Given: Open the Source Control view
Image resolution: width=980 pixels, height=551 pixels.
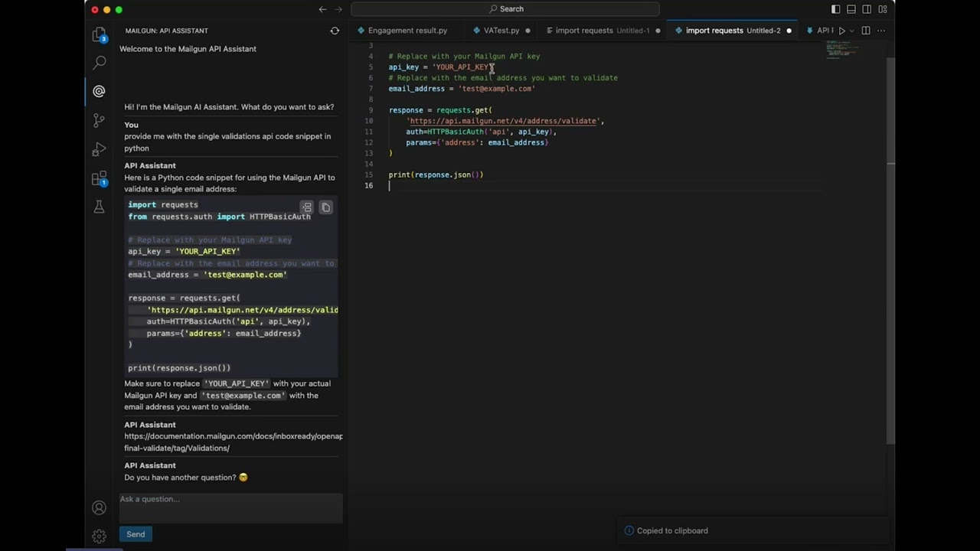Looking at the screenshot, I should pos(99,120).
